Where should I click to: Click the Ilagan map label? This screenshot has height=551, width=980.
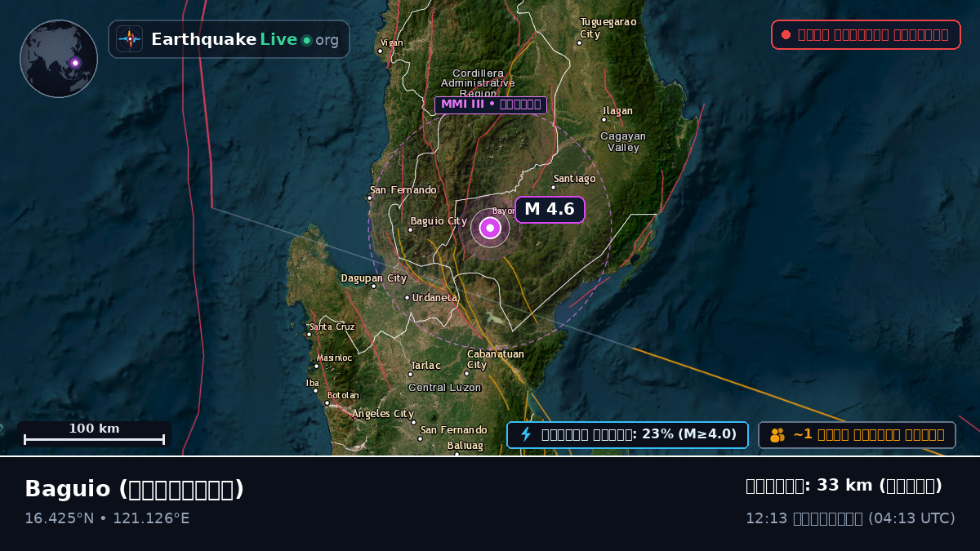point(617,111)
